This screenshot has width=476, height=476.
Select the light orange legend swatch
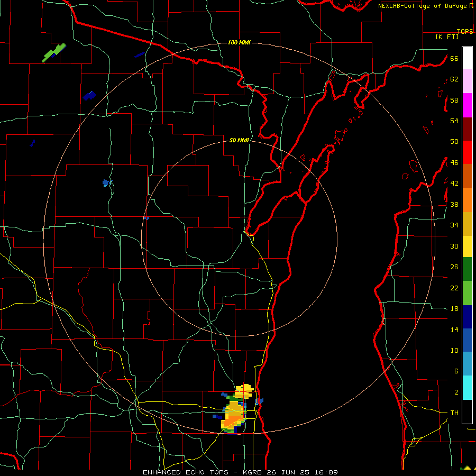point(467,200)
